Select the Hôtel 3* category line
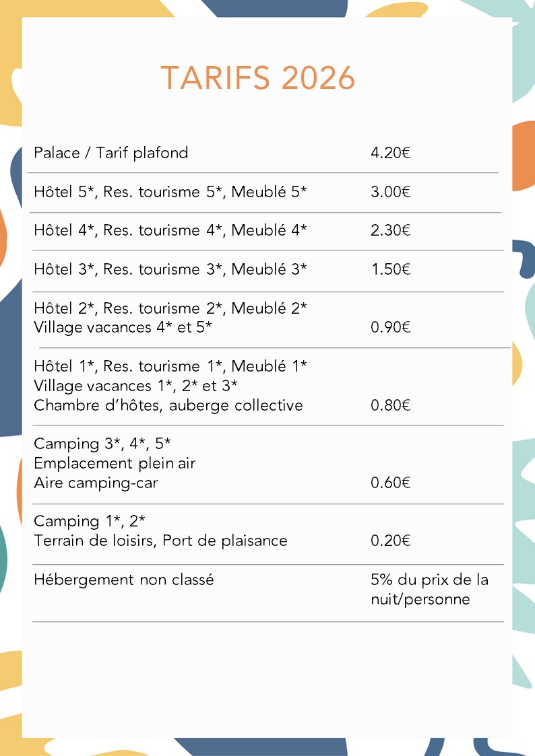This screenshot has width=535, height=756. [170, 269]
